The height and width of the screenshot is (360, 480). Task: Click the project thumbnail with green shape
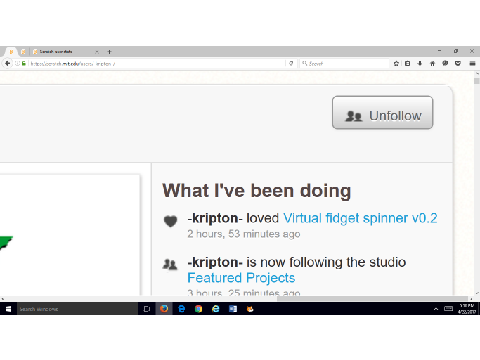coord(70,235)
